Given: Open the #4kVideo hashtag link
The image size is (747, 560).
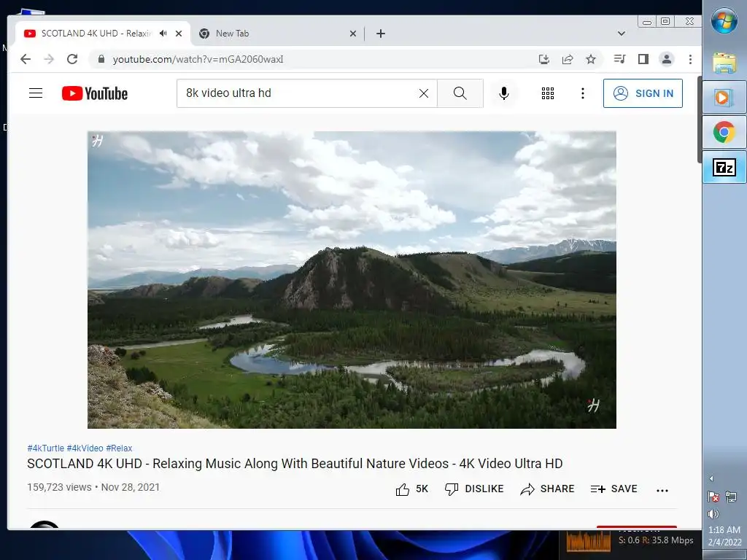Looking at the screenshot, I should pyautogui.click(x=85, y=448).
